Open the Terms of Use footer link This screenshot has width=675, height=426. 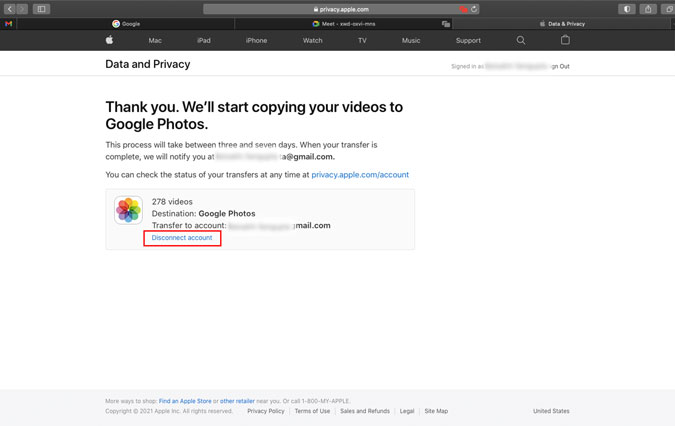point(312,411)
